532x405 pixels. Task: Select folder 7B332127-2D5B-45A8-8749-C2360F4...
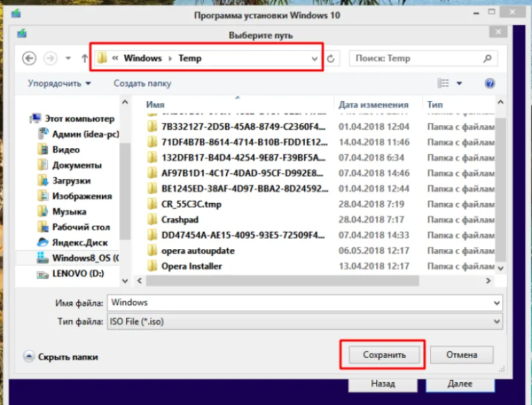(243, 127)
